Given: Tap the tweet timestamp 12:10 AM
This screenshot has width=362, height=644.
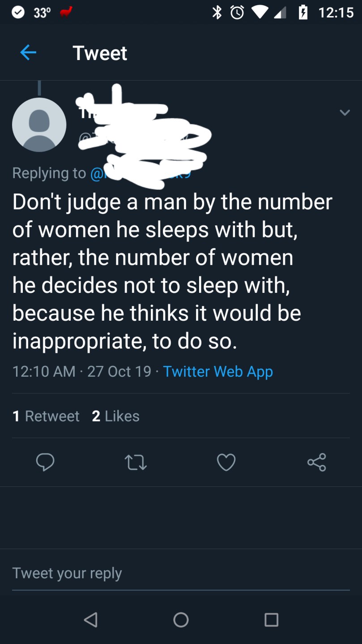Looking at the screenshot, I should tap(44, 371).
